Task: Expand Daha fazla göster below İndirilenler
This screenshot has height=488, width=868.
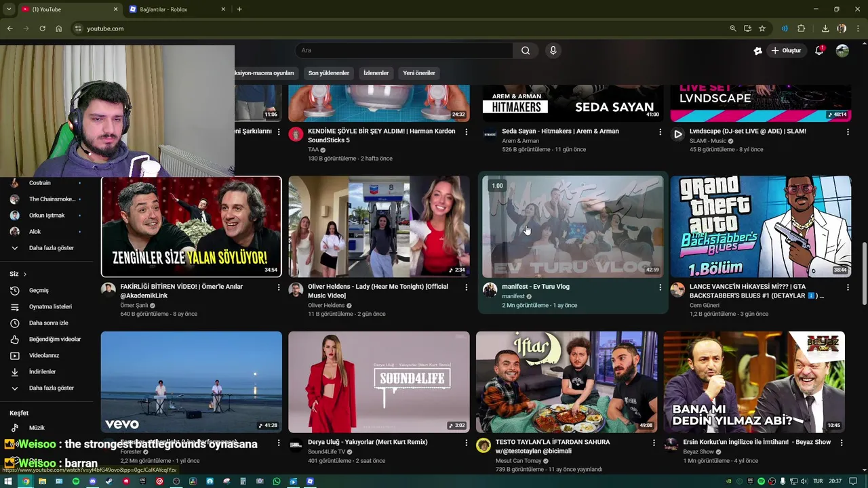Action: click(x=47, y=388)
